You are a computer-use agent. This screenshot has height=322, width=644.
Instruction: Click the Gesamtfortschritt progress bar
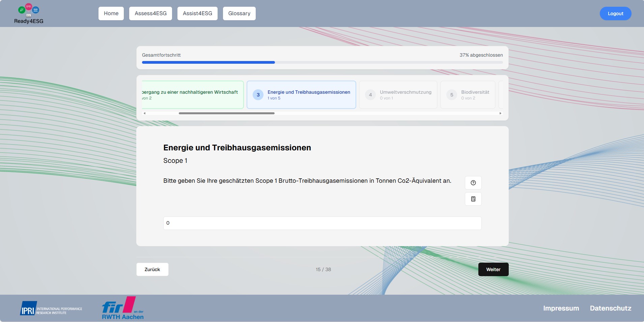[x=322, y=62]
